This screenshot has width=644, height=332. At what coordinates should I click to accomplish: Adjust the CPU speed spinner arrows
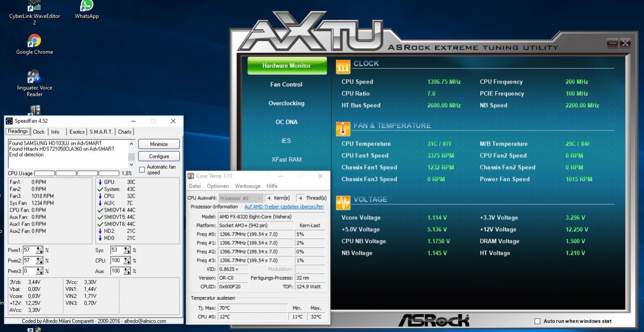pyautogui.click(x=128, y=261)
